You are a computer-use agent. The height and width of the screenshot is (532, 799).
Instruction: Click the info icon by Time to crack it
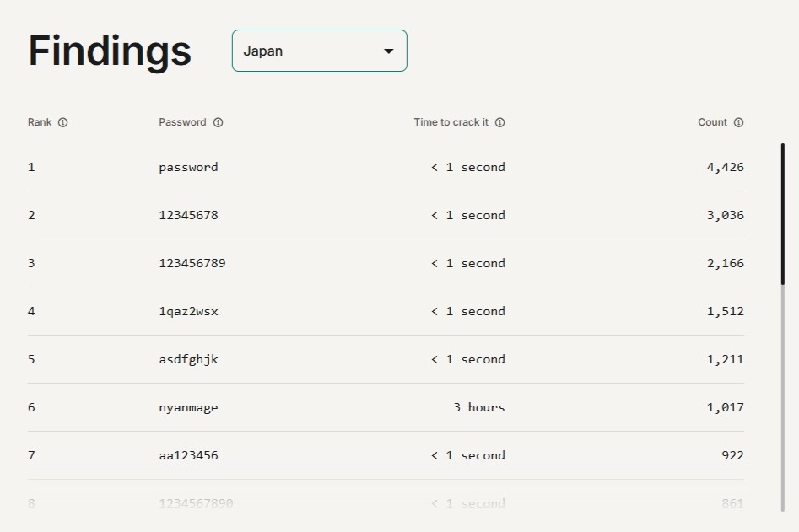(500, 122)
